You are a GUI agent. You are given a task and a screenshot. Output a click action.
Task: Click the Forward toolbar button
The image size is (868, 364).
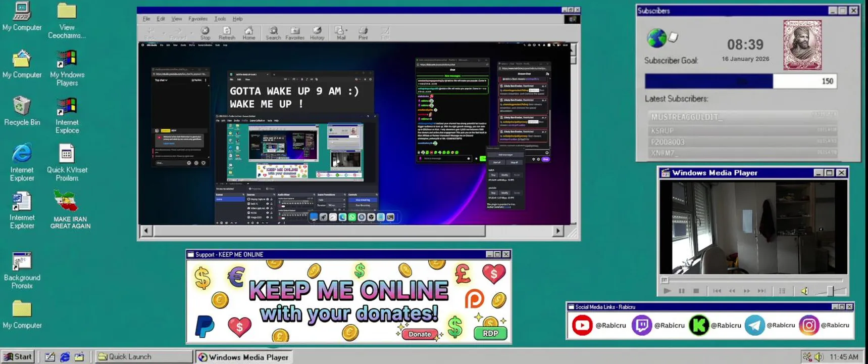pos(178,33)
